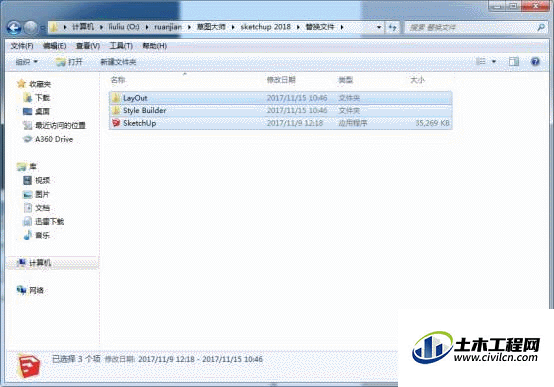Click the 图片 library icon
The image size is (554, 387).
(x=27, y=194)
